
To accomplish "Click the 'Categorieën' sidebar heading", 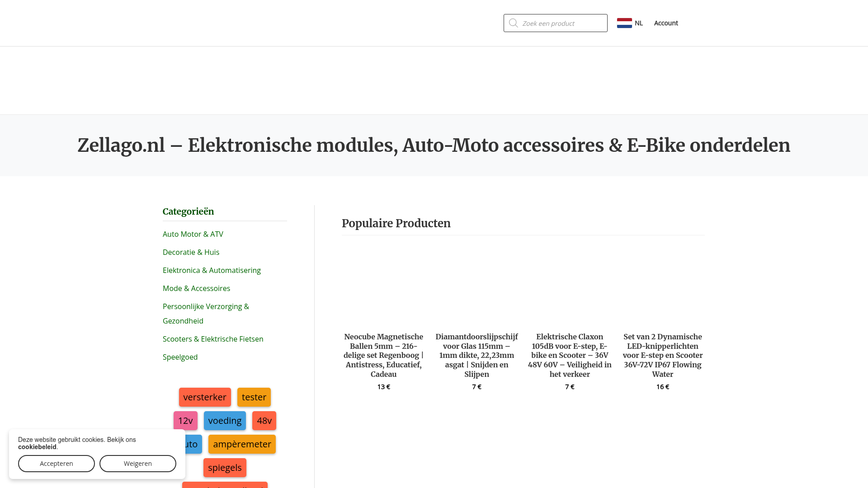I will click(x=188, y=211).
